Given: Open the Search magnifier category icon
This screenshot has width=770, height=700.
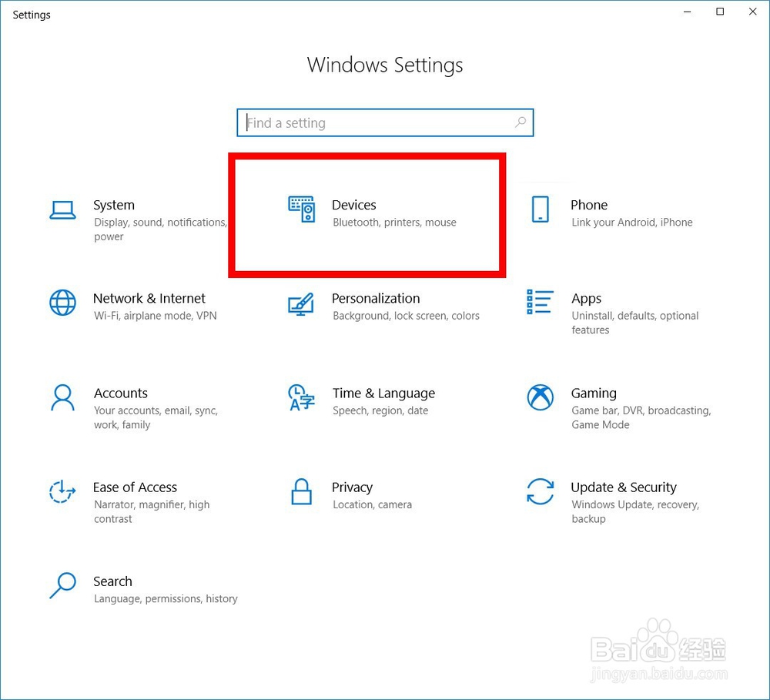Looking at the screenshot, I should click(x=62, y=585).
